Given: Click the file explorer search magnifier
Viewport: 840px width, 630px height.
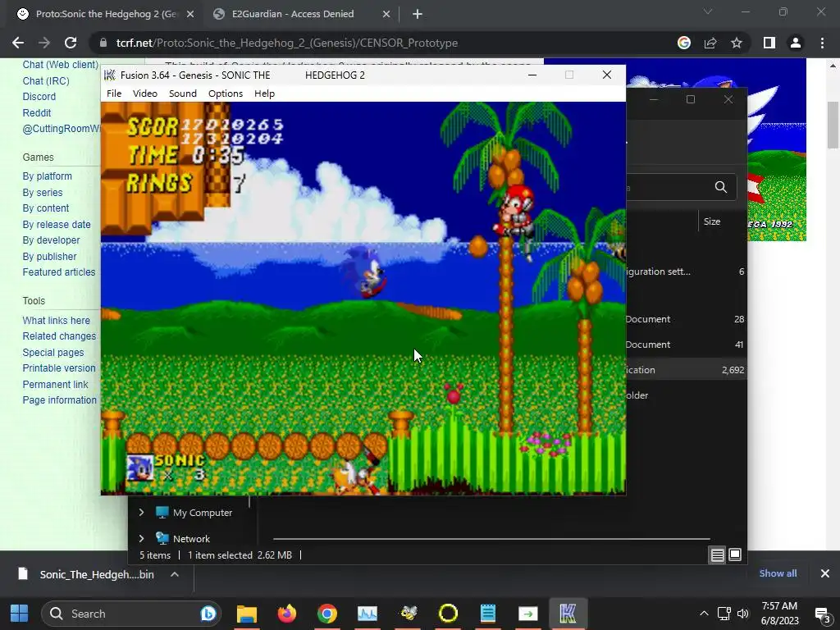Looking at the screenshot, I should pyautogui.click(x=721, y=187).
